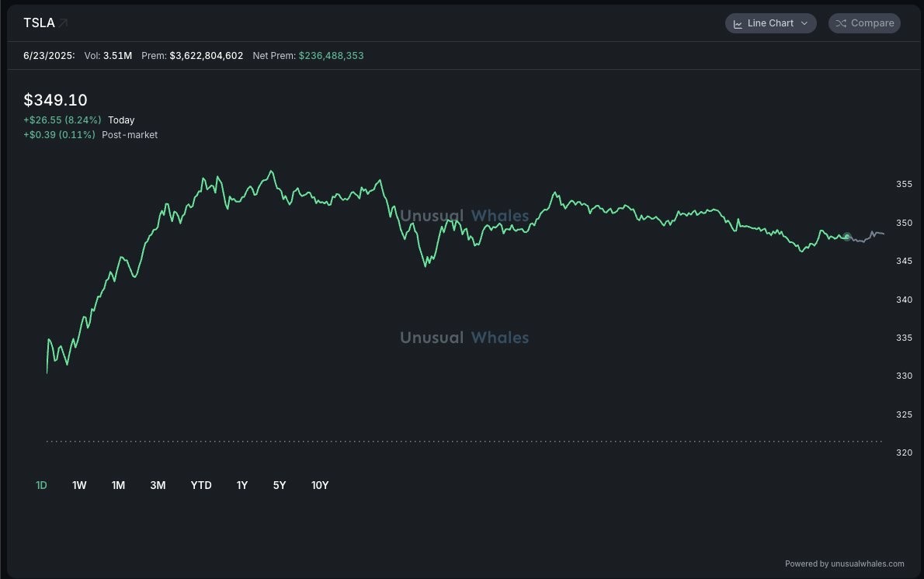Viewport: 924px width, 579px height.
Task: Switch chart to 1Y range
Action: click(x=242, y=485)
